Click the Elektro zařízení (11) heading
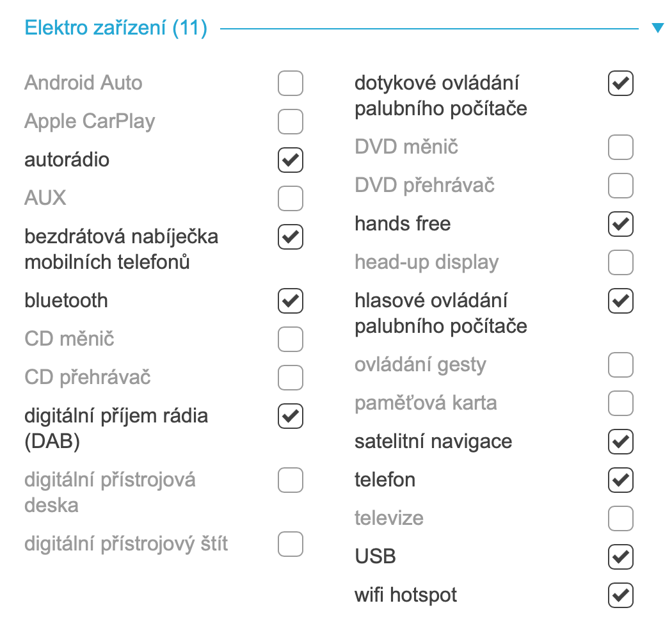Image resolution: width=672 pixels, height=626 pixels. coord(116,28)
